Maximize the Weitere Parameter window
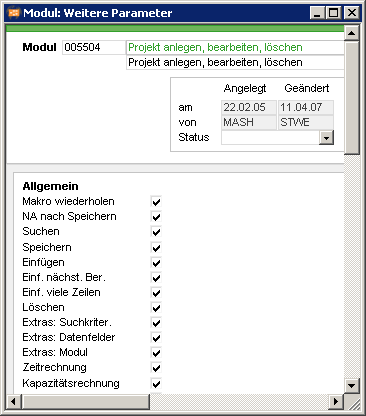This screenshot has width=366, height=416. point(333,13)
